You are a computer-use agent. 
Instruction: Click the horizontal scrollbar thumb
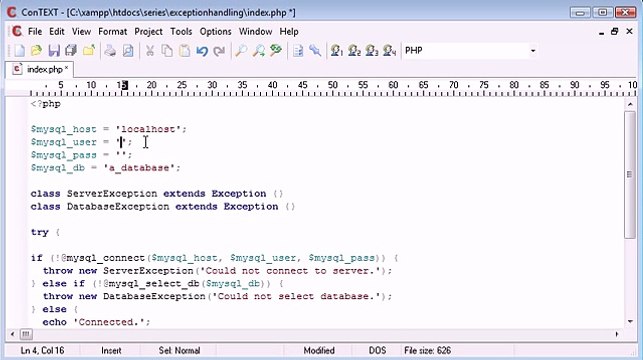pos(26,334)
